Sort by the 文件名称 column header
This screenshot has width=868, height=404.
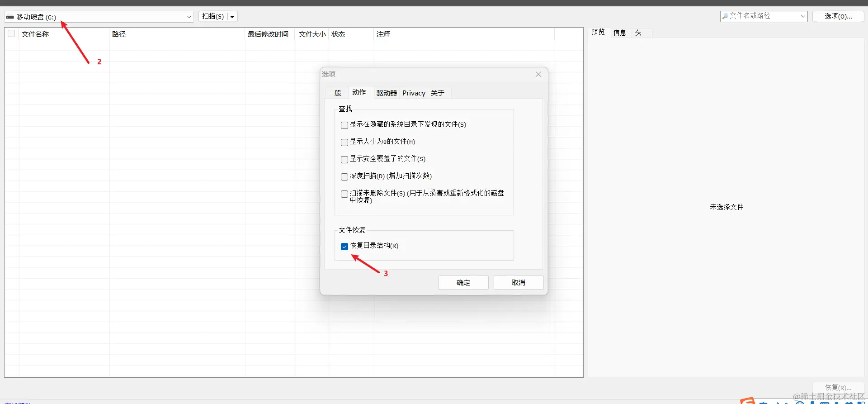(64, 34)
